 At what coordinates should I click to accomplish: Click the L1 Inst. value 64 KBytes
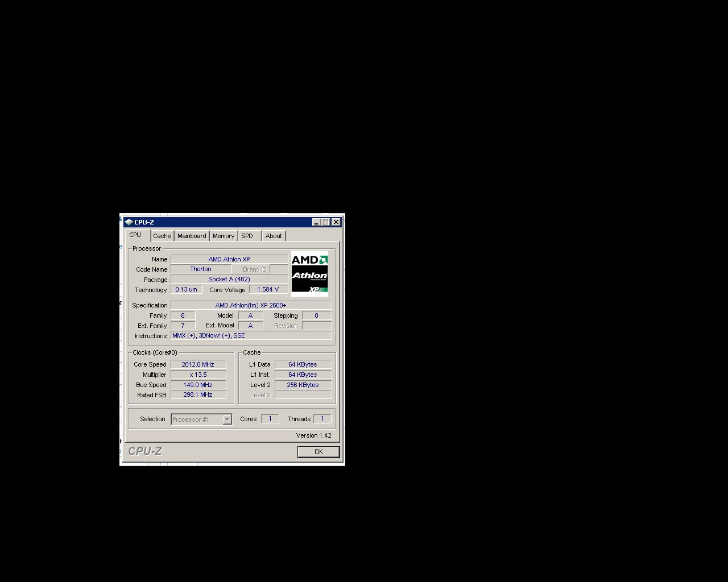pyautogui.click(x=303, y=375)
